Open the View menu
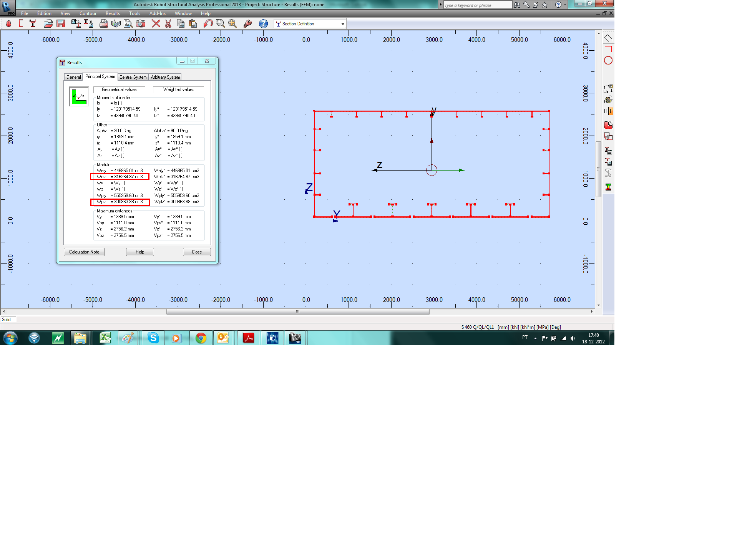The height and width of the screenshot is (560, 747). click(65, 13)
